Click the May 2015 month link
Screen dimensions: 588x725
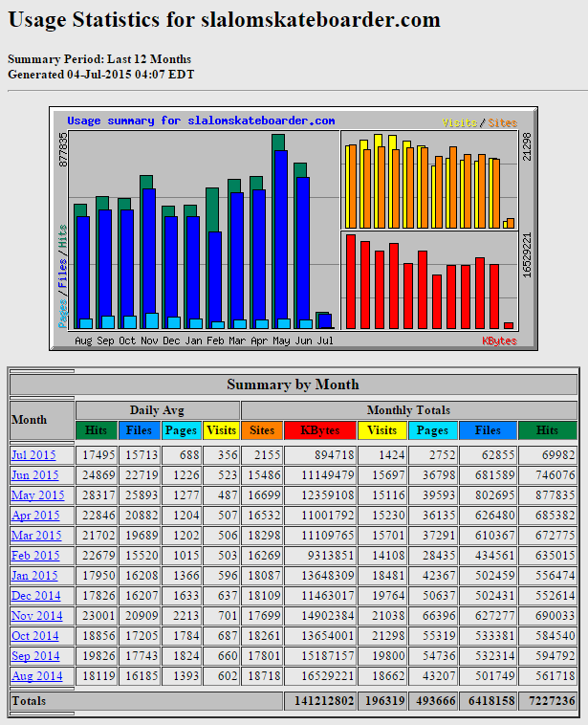click(35, 495)
